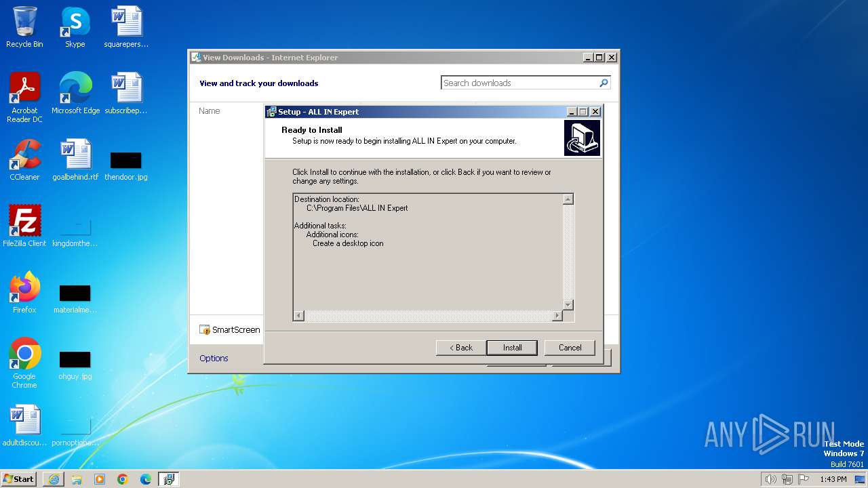This screenshot has height=488, width=868.
Task: Open the Action Center flag icon
Action: tap(804, 479)
